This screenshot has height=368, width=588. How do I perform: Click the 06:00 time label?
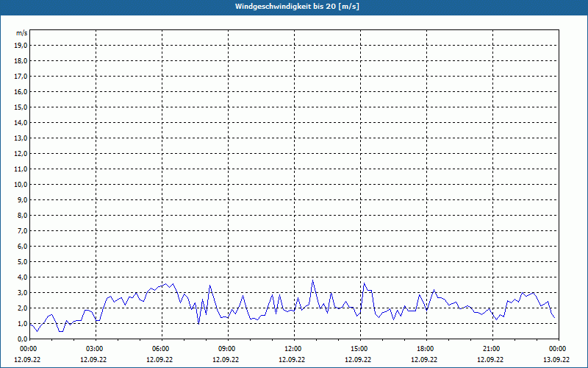[161, 349]
